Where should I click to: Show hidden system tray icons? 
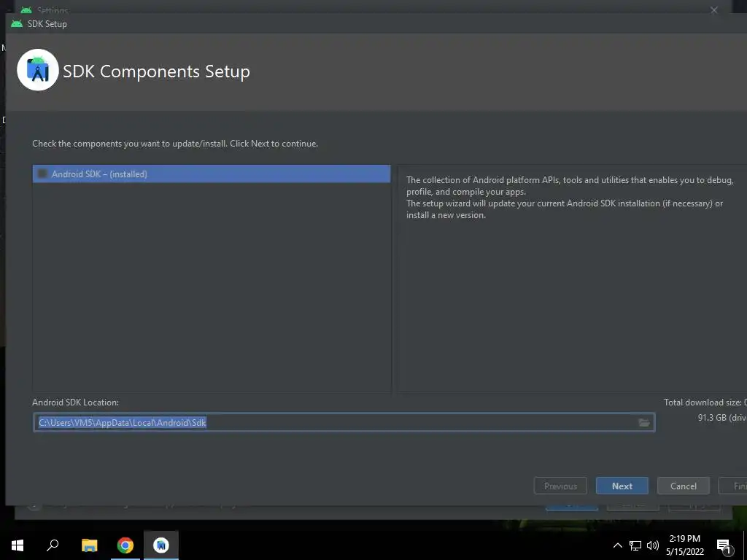tap(617, 545)
